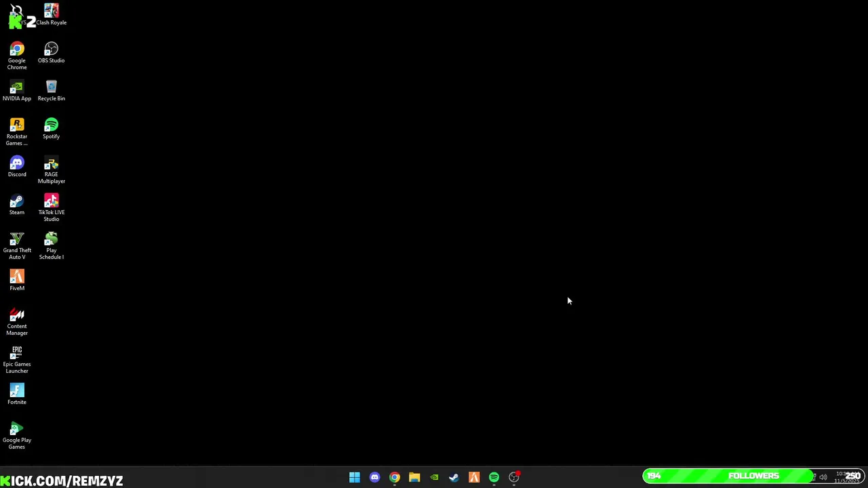Select the Google Play Games desktop icon

point(17,435)
